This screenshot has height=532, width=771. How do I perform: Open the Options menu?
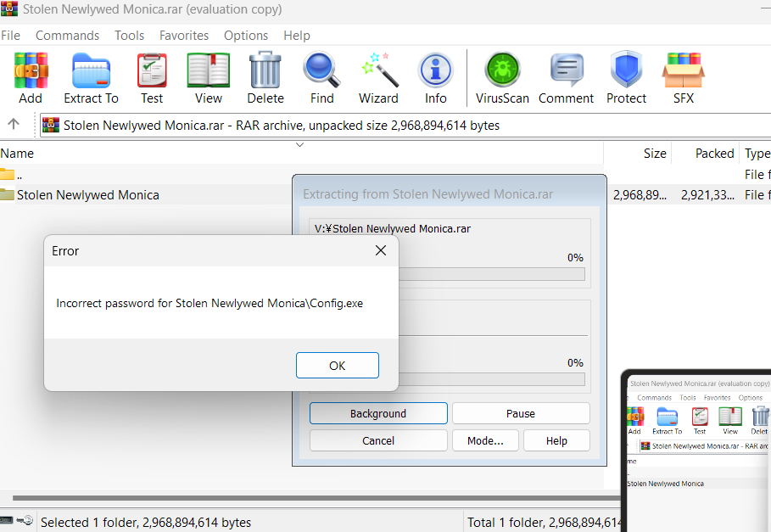(246, 36)
